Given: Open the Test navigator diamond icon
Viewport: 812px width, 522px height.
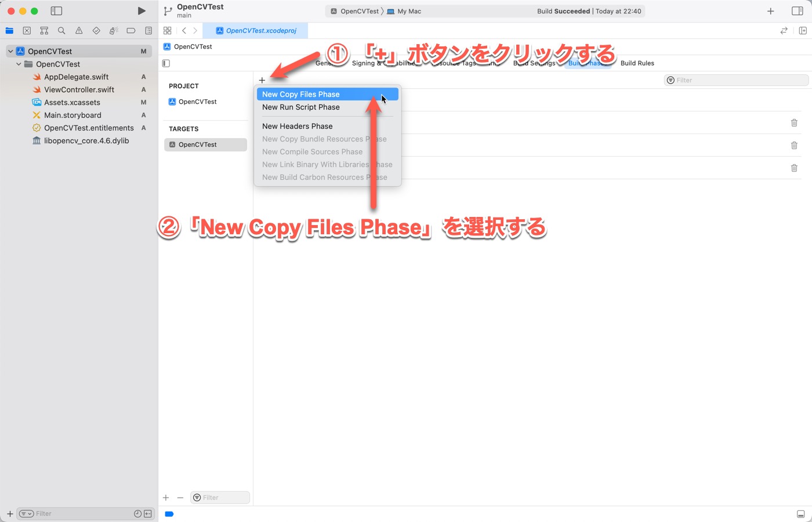Looking at the screenshot, I should (96, 31).
